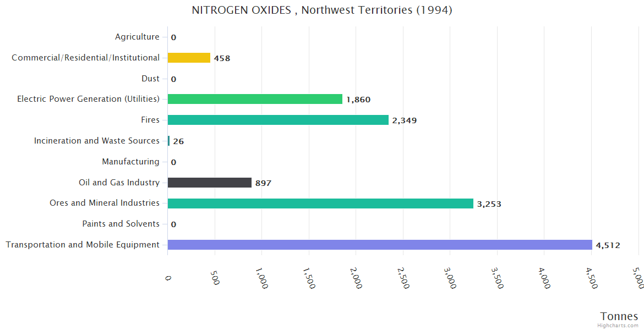Click the 897 data label

click(263, 183)
